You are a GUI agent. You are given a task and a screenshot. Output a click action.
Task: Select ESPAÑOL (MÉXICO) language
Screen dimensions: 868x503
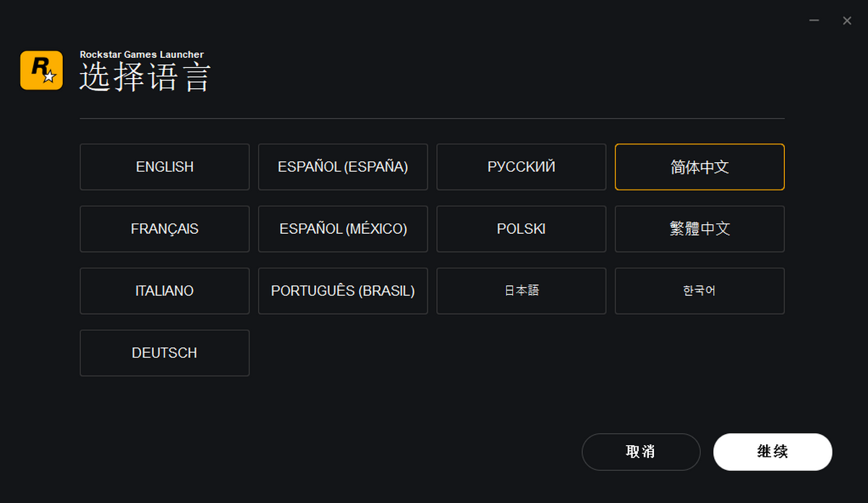pos(343,229)
